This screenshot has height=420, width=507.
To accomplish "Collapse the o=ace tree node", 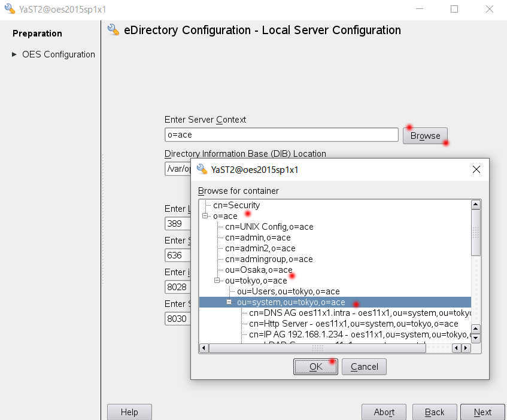I will pyautogui.click(x=205, y=216).
